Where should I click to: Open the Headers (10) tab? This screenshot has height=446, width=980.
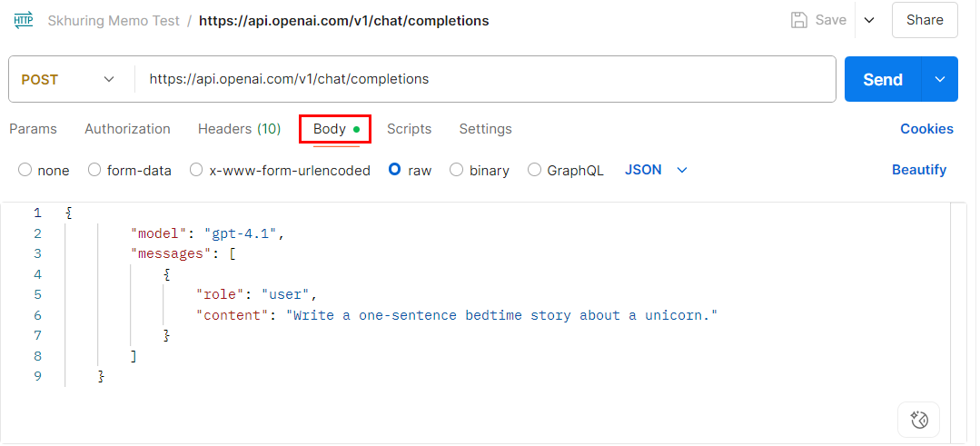[240, 129]
